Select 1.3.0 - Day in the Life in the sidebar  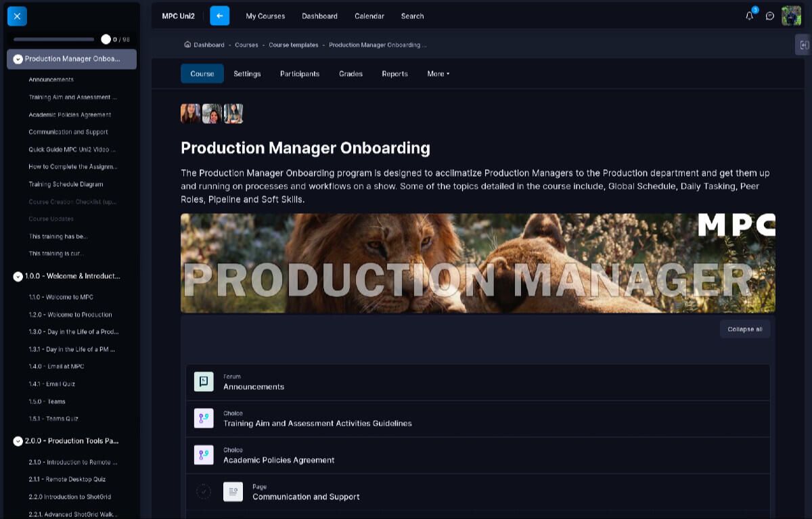point(74,332)
